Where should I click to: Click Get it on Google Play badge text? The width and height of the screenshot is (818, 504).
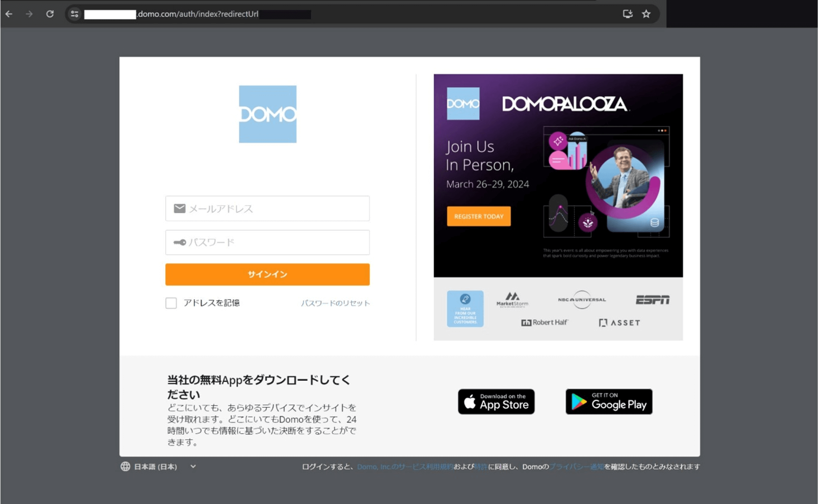click(x=619, y=401)
